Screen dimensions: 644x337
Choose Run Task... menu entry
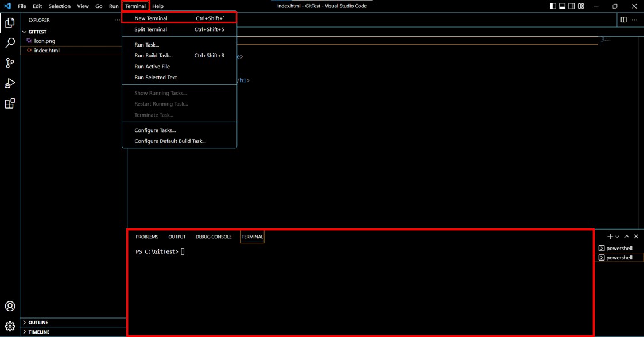(180, 44)
